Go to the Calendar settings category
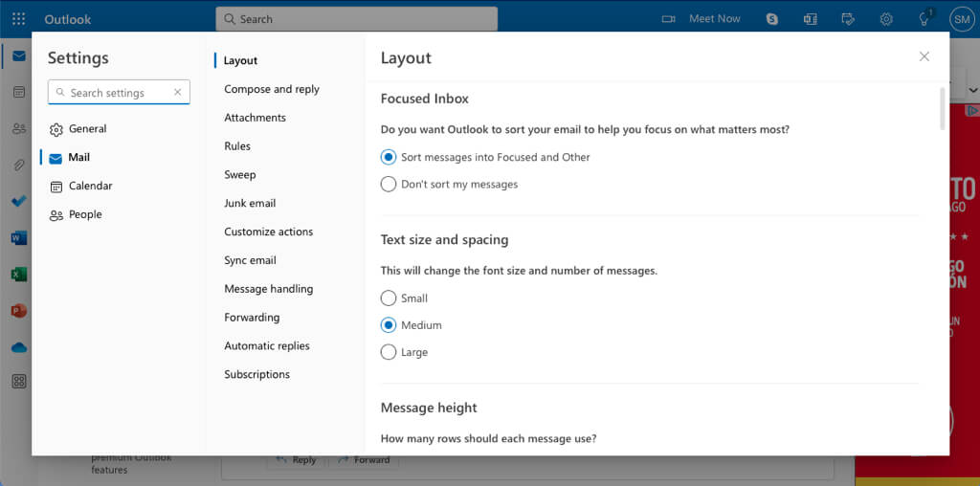The image size is (980, 486). [x=90, y=186]
